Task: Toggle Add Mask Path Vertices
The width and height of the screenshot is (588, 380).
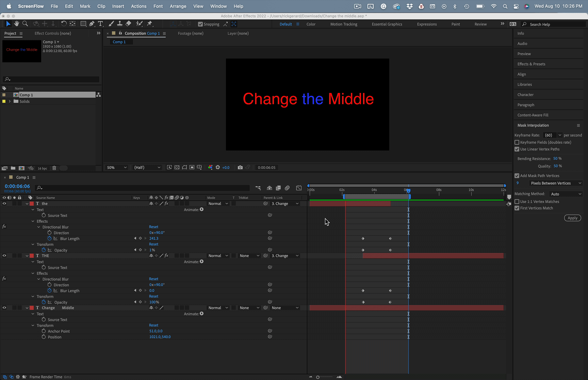Action: pyautogui.click(x=517, y=176)
